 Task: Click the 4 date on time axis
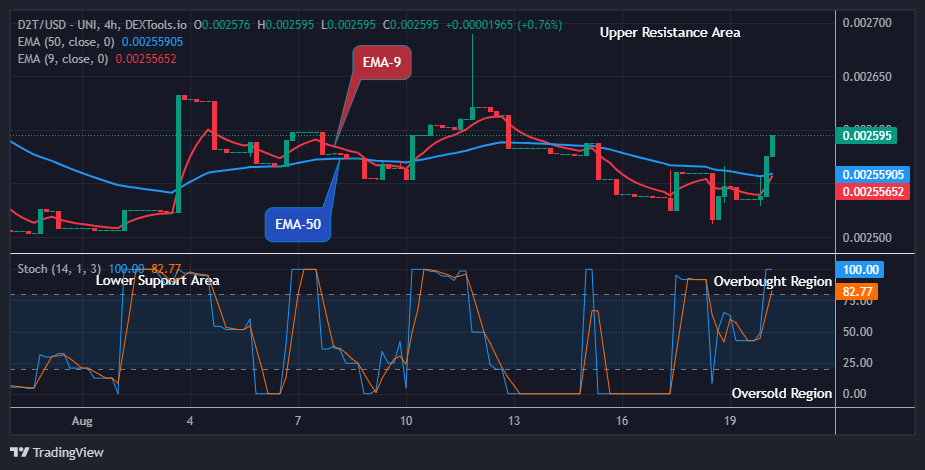(x=190, y=421)
